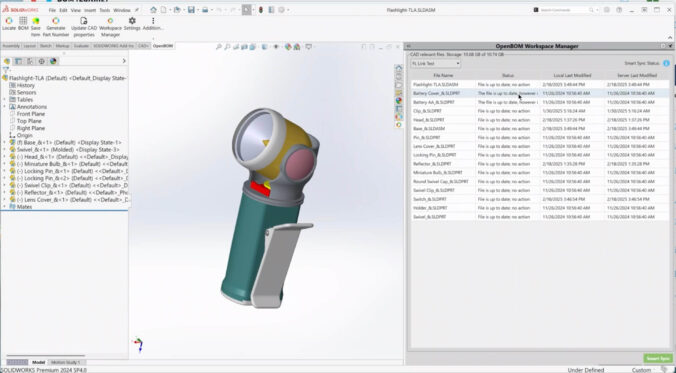Sort by Status column header

click(x=508, y=75)
